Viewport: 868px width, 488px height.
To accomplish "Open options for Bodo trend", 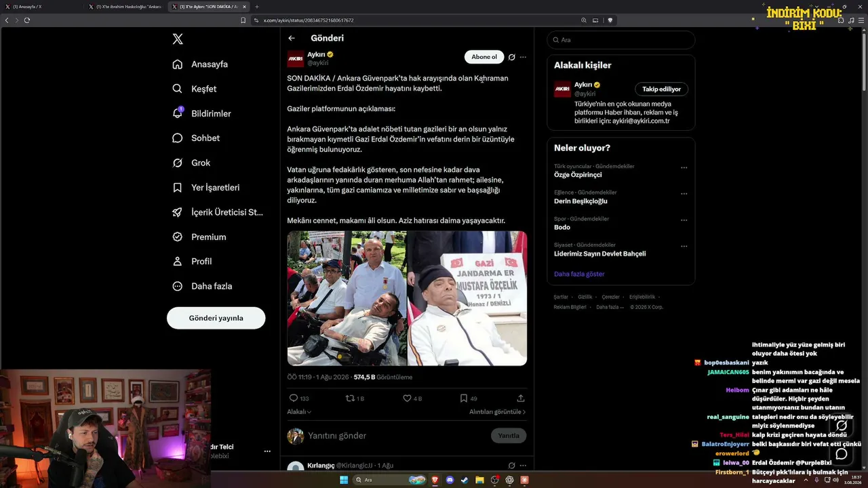I will (x=684, y=220).
